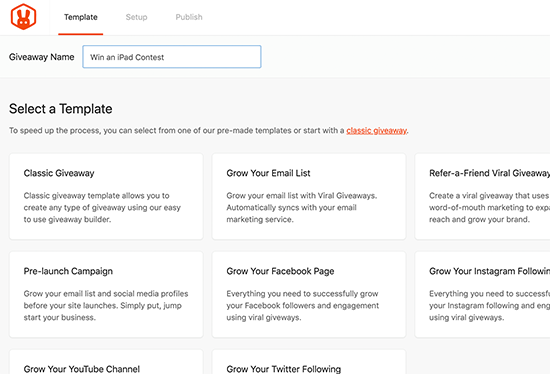Click the Grow Your Facebook Page description

click(x=303, y=305)
